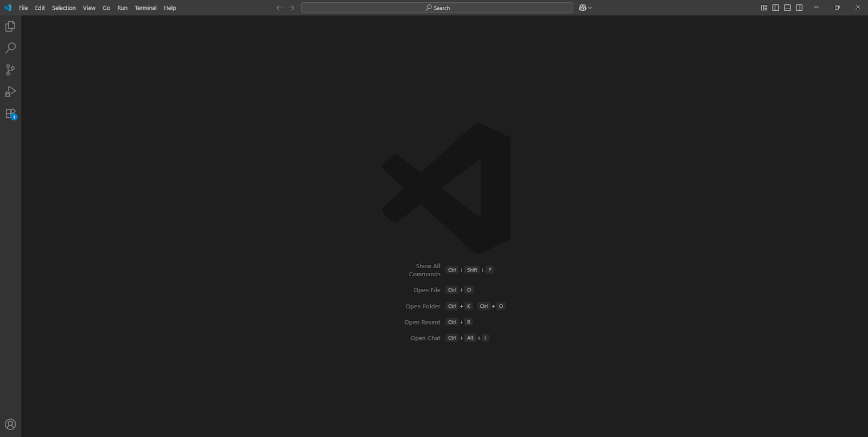
Task: Go forward using the right arrow
Action: tap(291, 8)
